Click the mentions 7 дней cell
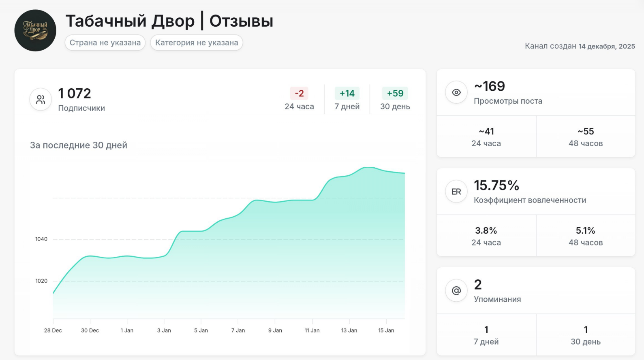Screen dimensions: 644x360 (486, 335)
